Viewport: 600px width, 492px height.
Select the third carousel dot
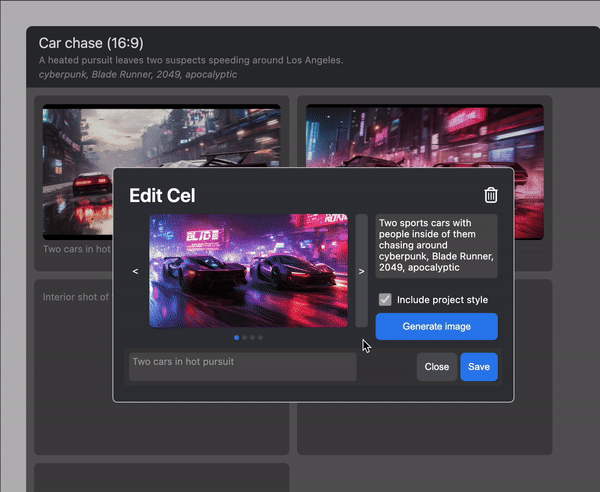[253, 338]
